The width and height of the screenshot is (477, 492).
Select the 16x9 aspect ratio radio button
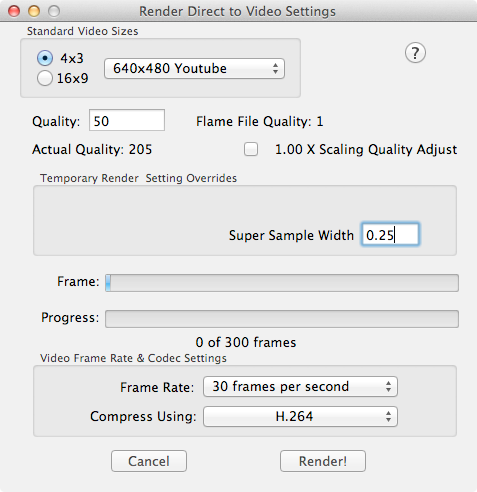[x=45, y=78]
